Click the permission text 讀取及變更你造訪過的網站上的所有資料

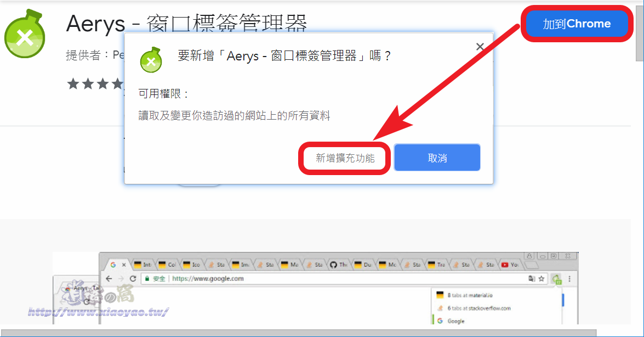234,116
